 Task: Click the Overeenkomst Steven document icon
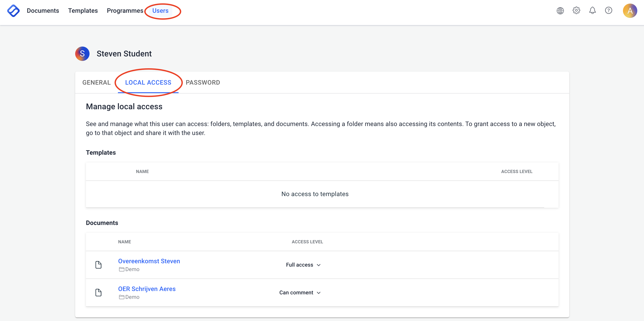tap(98, 265)
